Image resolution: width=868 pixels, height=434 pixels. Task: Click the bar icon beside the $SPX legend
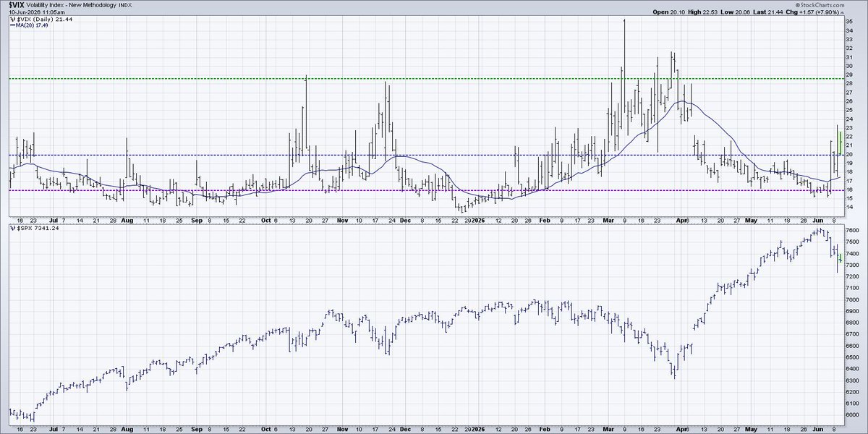coord(12,228)
